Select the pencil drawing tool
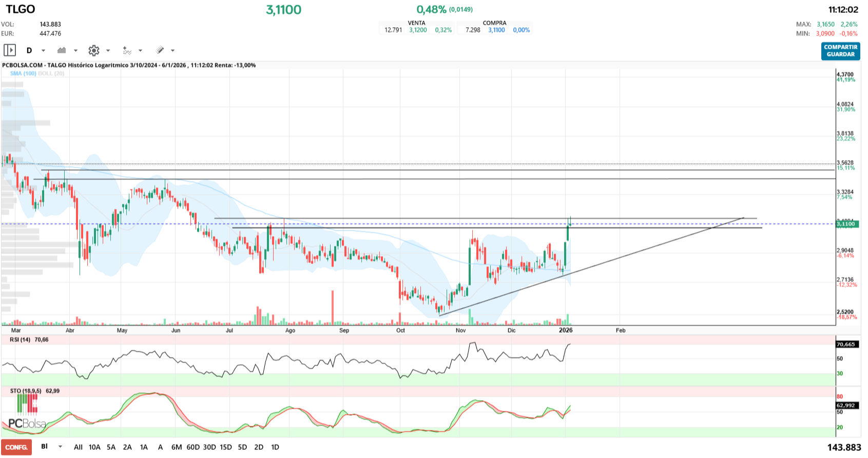Viewport: 868px width, 458px height. click(x=160, y=50)
